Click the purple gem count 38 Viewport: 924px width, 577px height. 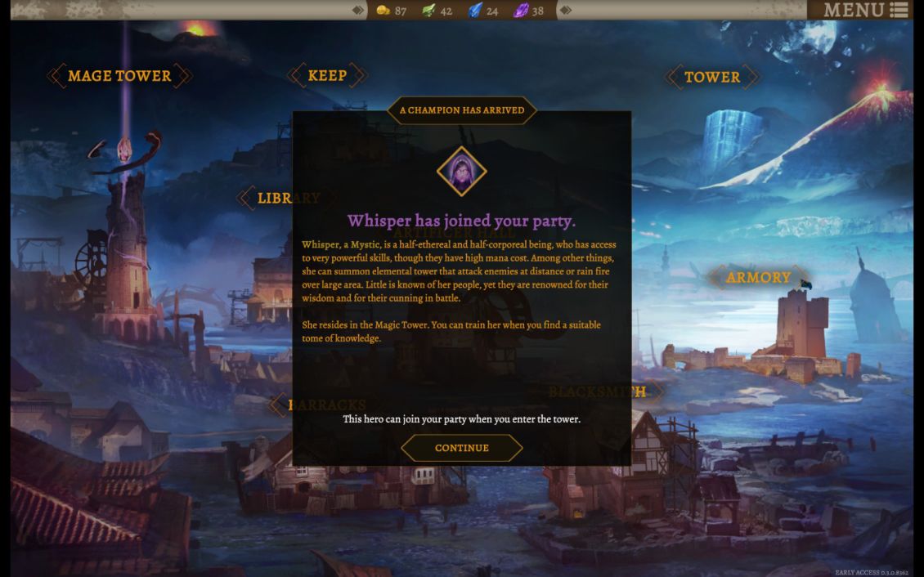[537, 11]
